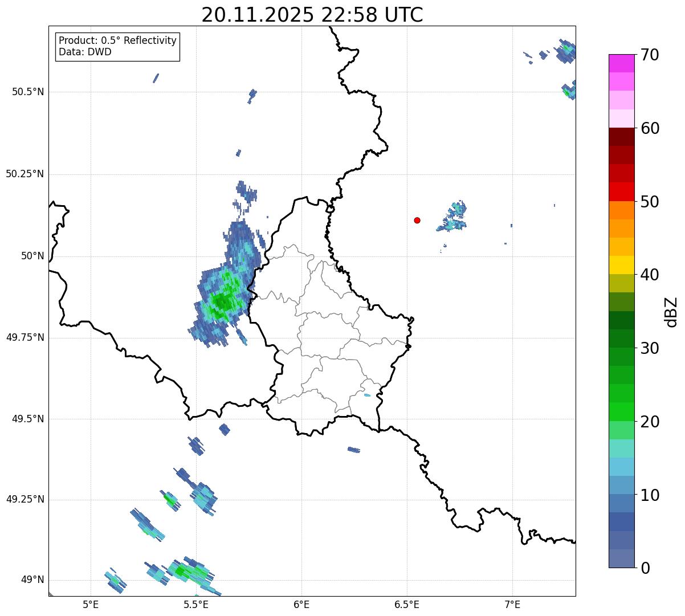Click the 49.75°N latitude label

[25, 337]
